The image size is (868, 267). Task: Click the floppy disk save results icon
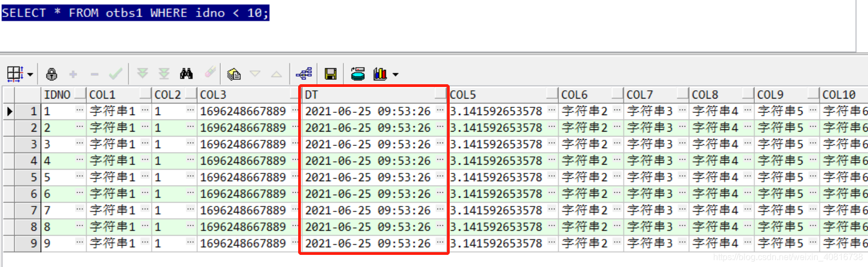331,74
